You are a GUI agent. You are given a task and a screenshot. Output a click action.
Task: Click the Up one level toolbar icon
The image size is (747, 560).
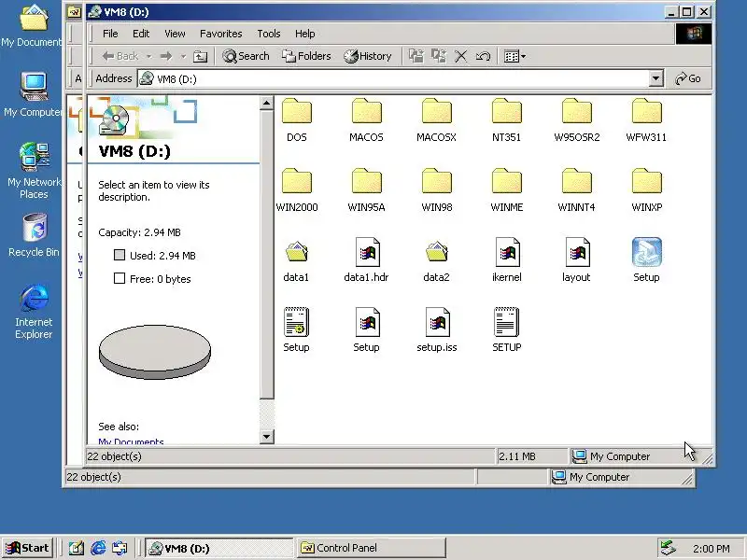pyautogui.click(x=200, y=56)
